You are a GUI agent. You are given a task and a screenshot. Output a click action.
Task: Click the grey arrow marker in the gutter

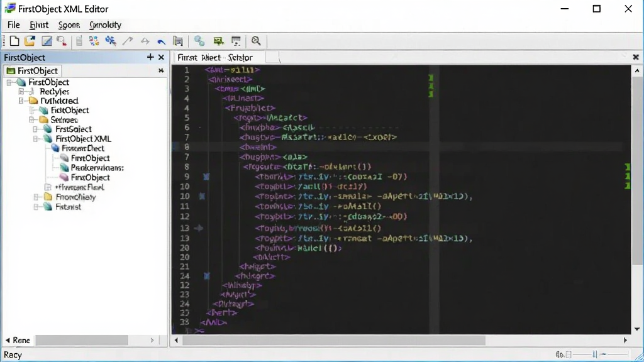pyautogui.click(x=199, y=228)
